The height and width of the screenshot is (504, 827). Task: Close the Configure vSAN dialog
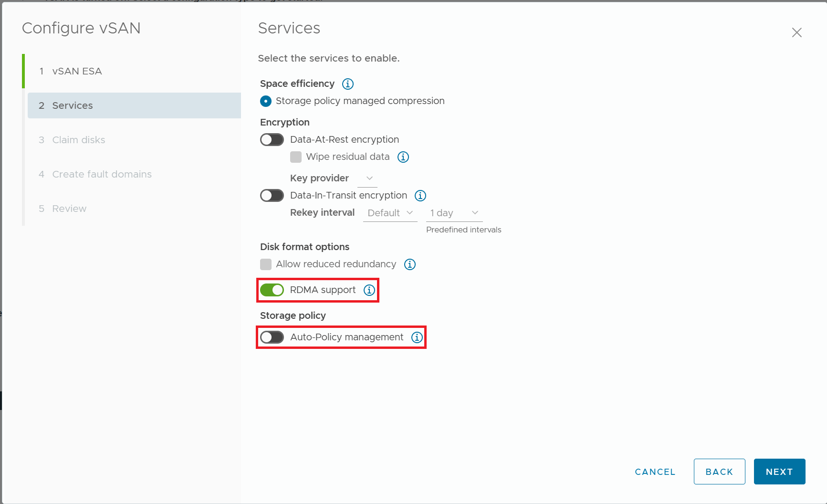(x=796, y=32)
